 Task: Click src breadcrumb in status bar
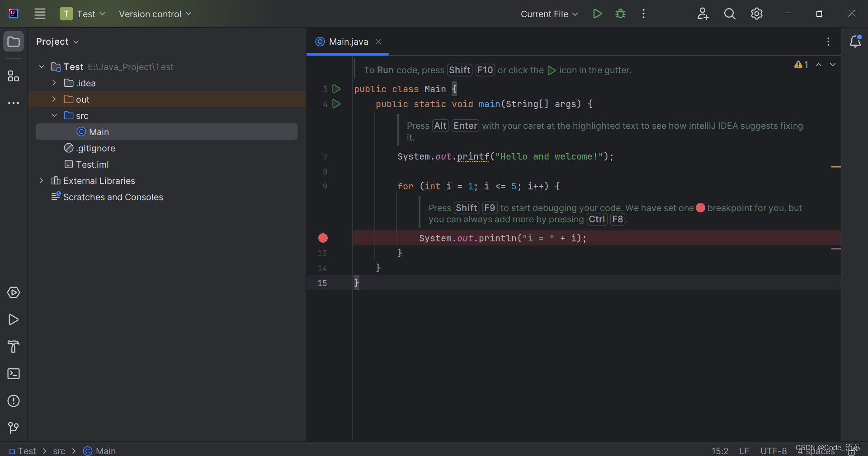tap(59, 451)
